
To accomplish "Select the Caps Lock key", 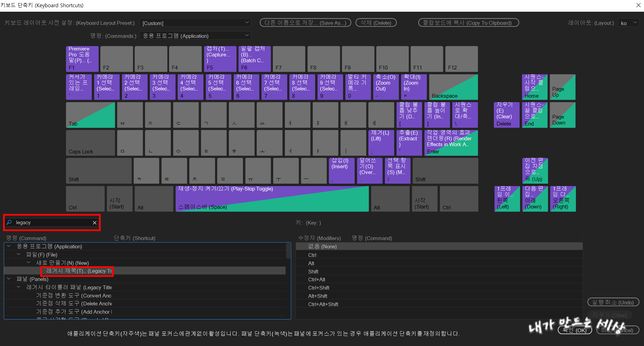I will pyautogui.click(x=90, y=143).
